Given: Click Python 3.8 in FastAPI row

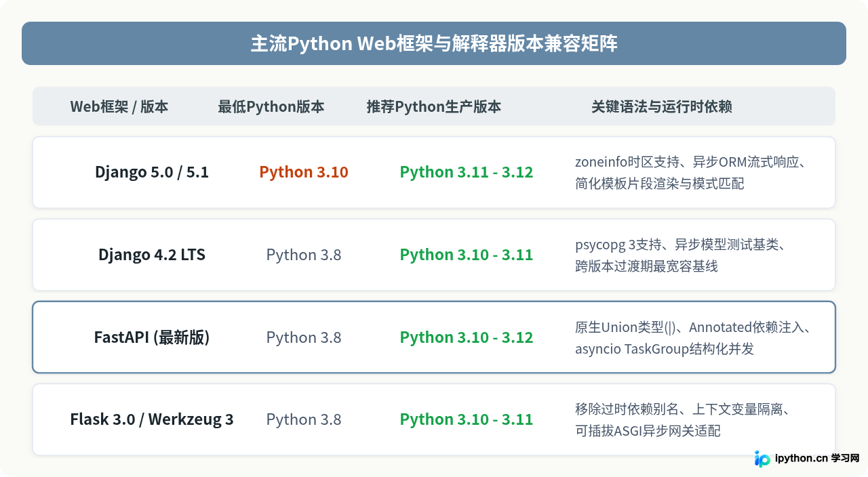Looking at the screenshot, I should [x=304, y=337].
